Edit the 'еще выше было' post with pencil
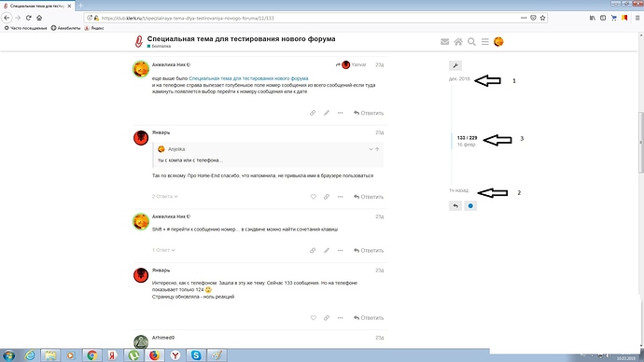 pos(326,113)
